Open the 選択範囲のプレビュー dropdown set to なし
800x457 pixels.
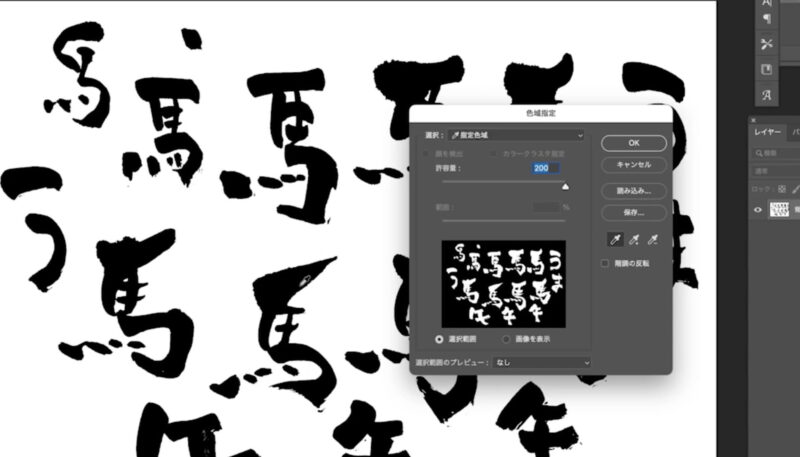click(x=541, y=363)
